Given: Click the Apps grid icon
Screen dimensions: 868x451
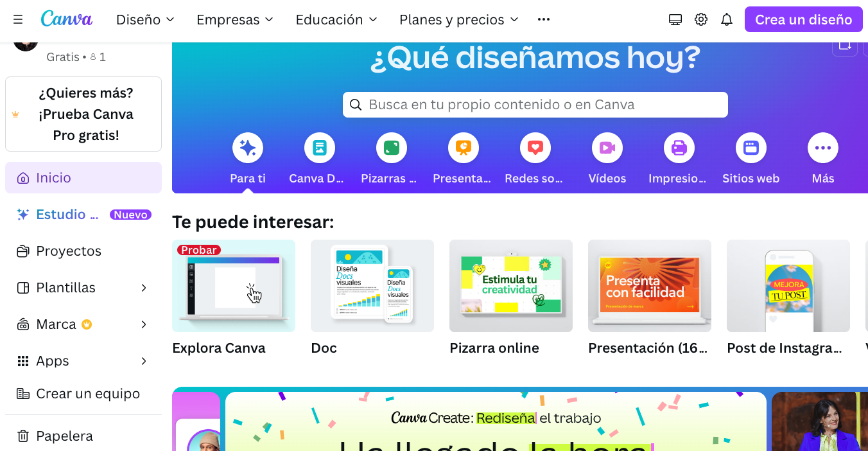Looking at the screenshot, I should (x=23, y=361).
